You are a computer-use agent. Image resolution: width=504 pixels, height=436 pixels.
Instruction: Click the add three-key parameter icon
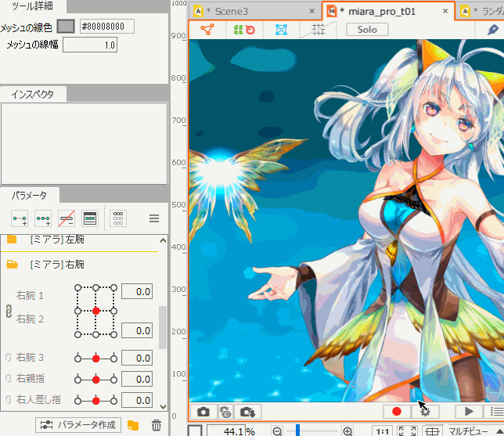click(x=43, y=218)
